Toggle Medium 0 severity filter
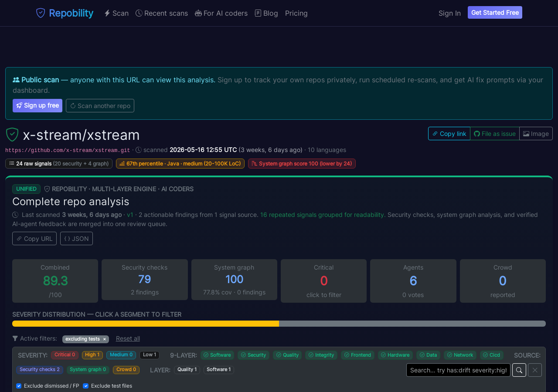Viewport: 558px width, 392px height. [x=121, y=355]
